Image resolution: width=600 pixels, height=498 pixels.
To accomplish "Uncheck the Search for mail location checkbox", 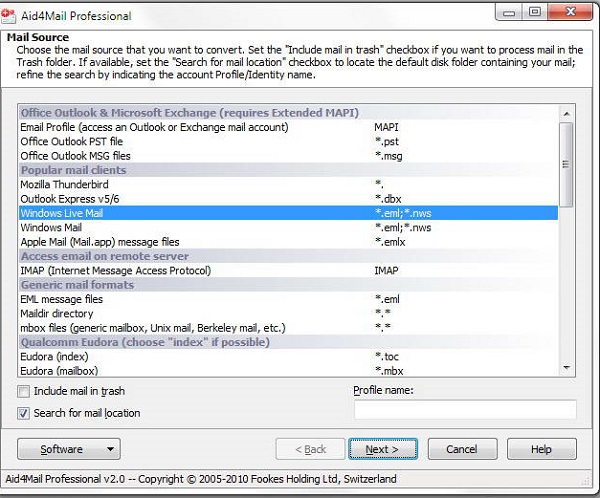I will point(23,413).
